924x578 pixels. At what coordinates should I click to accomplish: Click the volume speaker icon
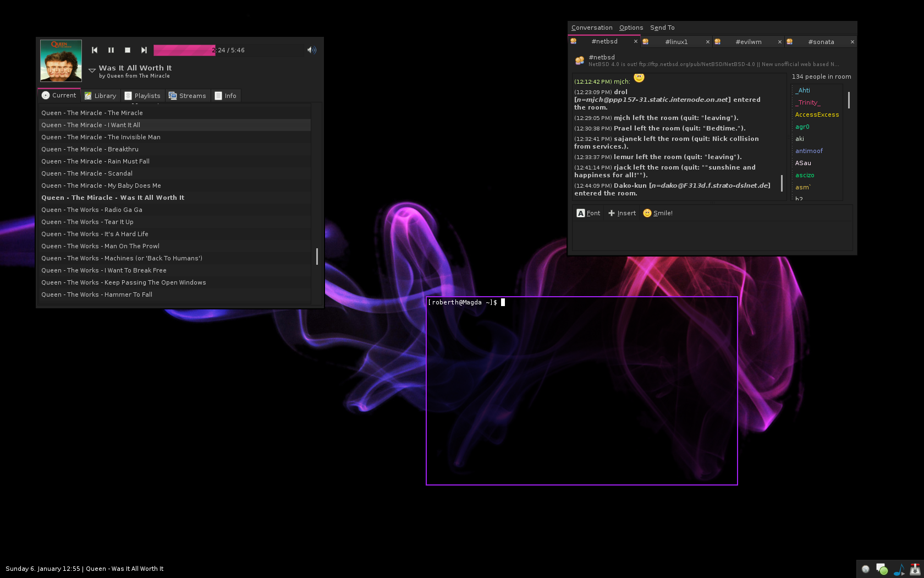pos(312,50)
